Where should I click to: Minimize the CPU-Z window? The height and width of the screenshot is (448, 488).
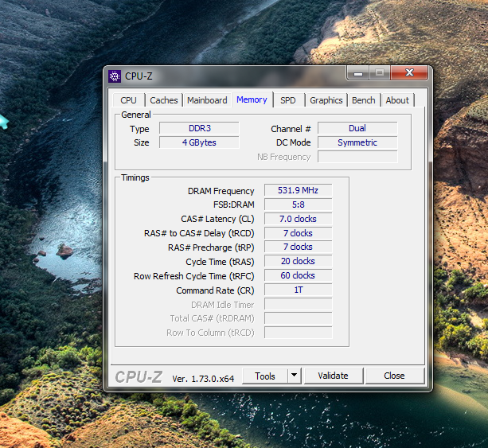click(x=358, y=73)
